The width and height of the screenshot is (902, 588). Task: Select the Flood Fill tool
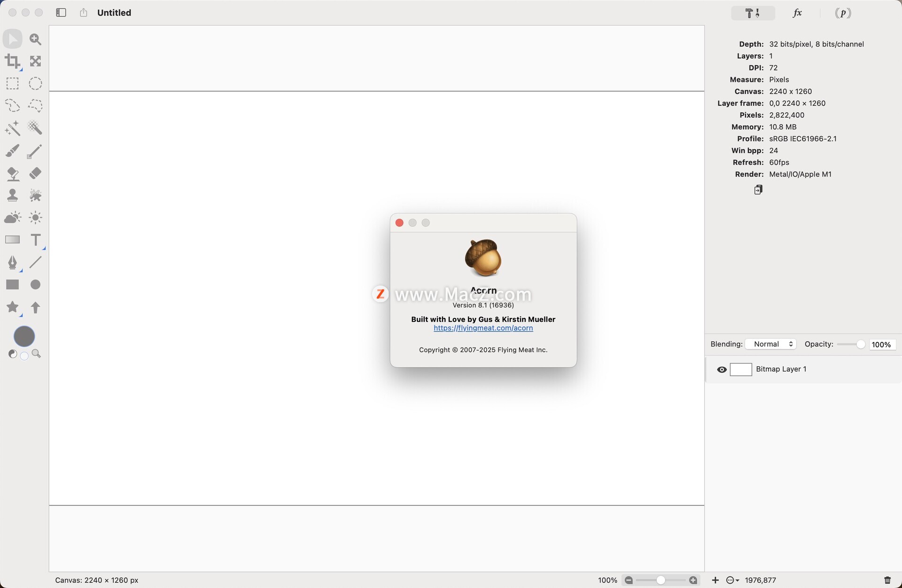[13, 173]
